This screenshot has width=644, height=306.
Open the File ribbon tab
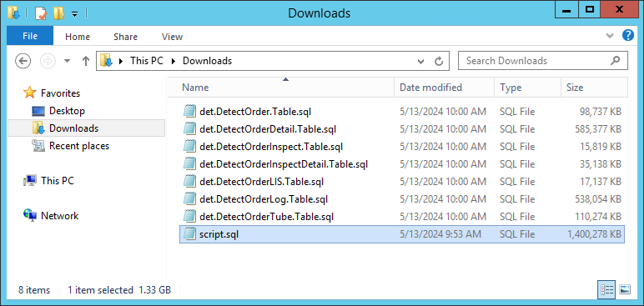click(x=30, y=36)
